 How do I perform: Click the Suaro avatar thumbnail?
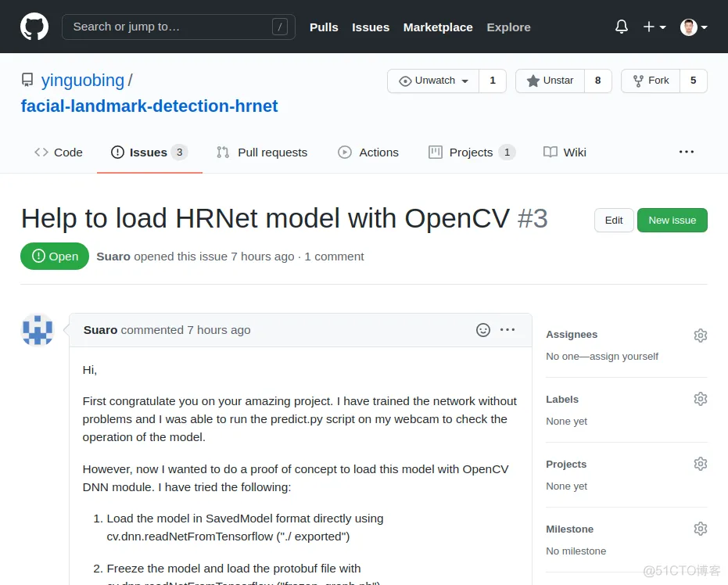38,330
